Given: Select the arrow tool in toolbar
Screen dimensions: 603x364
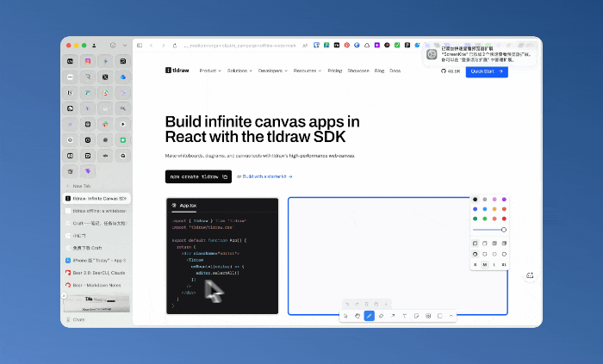Looking at the screenshot, I should tap(393, 316).
